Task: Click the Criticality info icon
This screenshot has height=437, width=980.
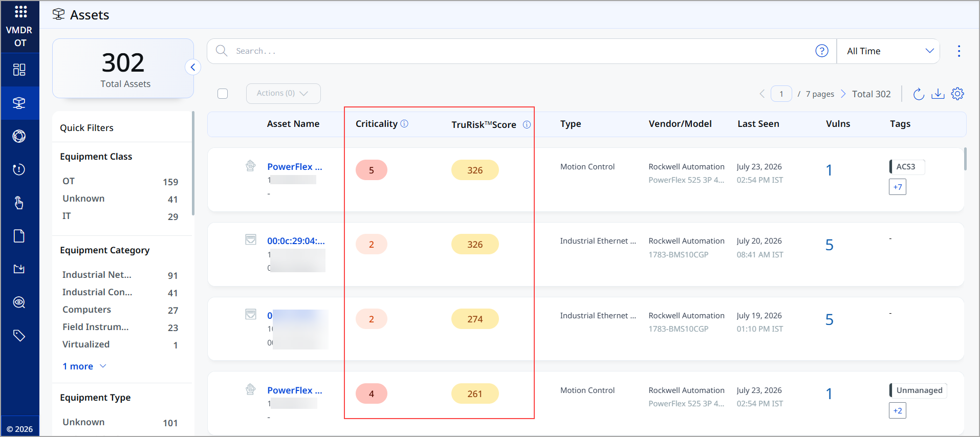Action: coord(404,124)
